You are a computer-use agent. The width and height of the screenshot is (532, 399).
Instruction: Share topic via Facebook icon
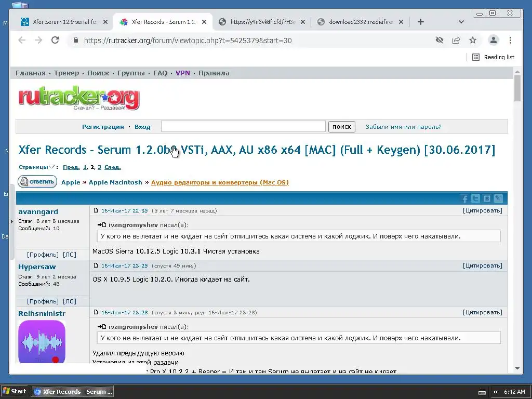(x=465, y=199)
